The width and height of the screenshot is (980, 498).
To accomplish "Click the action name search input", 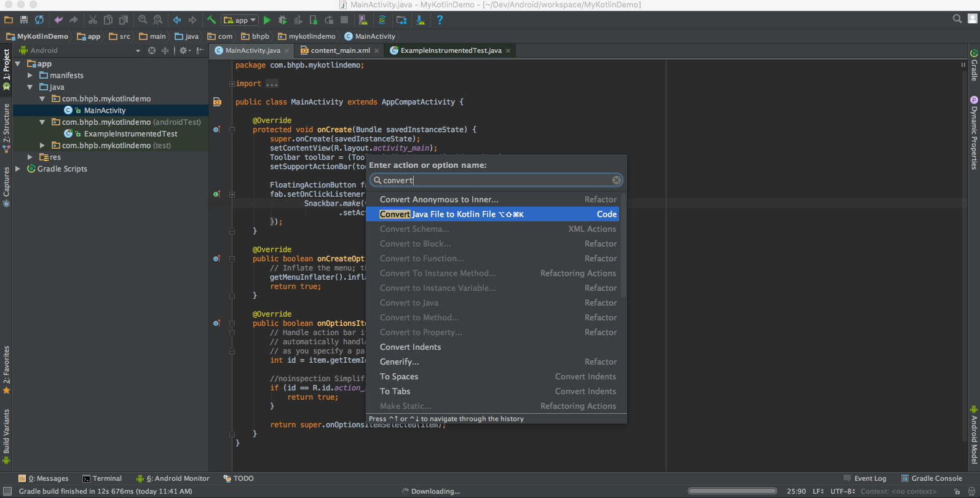I will [x=496, y=180].
